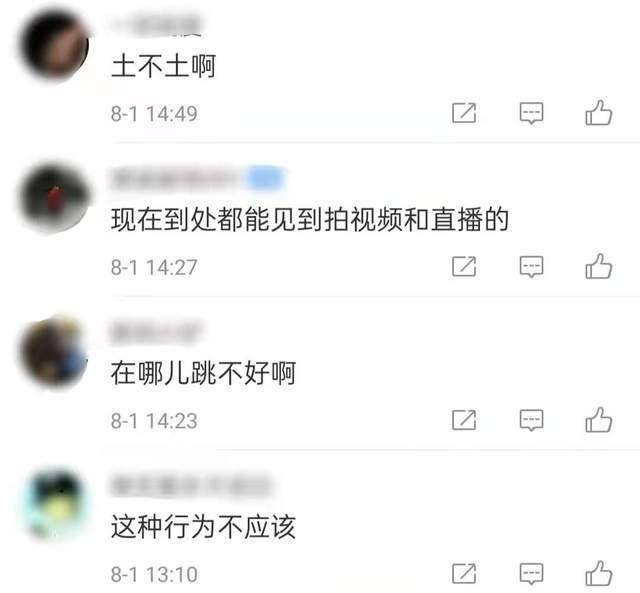Screen dimensions: 640x593
Task: Open blurred username above "土不土啊"
Action: [x=157, y=25]
